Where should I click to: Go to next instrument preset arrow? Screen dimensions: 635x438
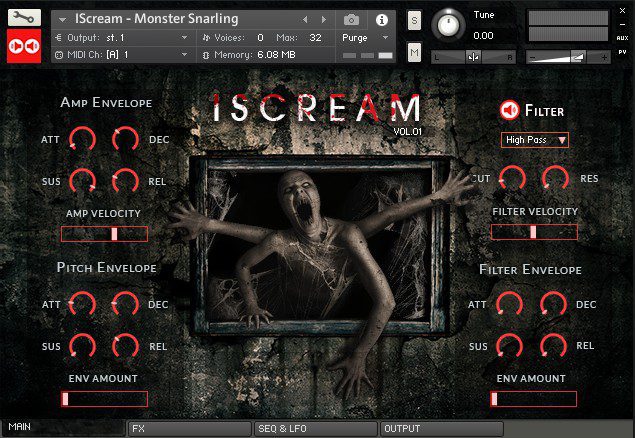[x=324, y=19]
